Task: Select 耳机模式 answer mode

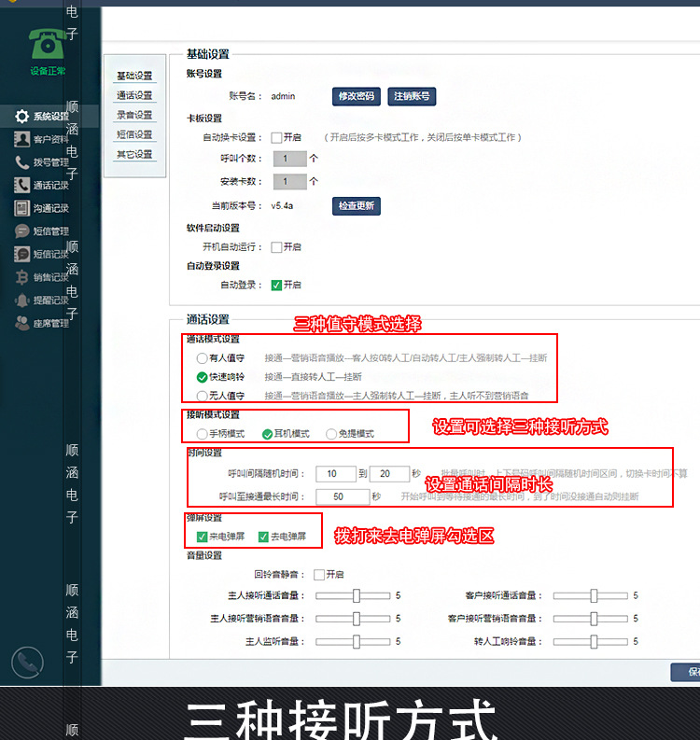Action: 267,434
